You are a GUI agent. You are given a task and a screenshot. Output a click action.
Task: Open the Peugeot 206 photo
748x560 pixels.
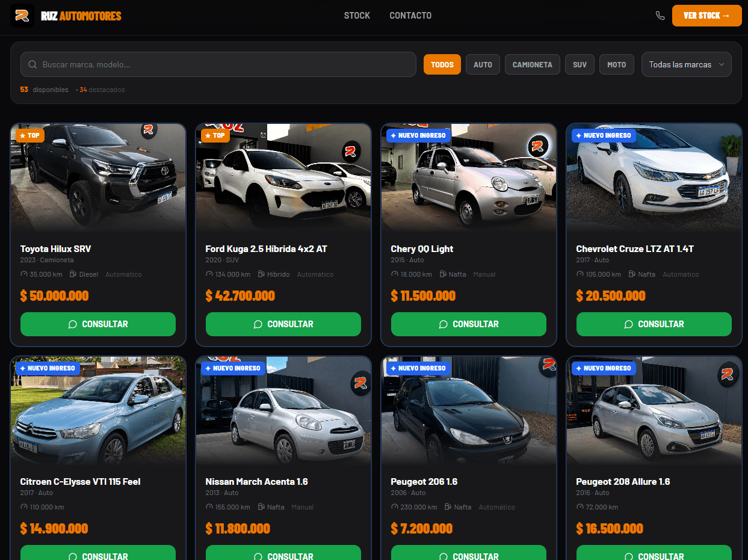click(x=469, y=411)
